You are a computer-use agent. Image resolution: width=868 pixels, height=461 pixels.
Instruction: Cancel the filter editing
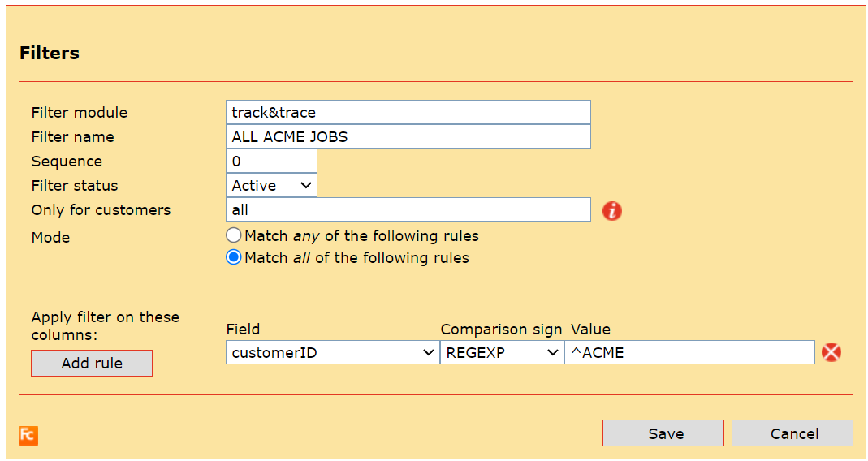792,433
